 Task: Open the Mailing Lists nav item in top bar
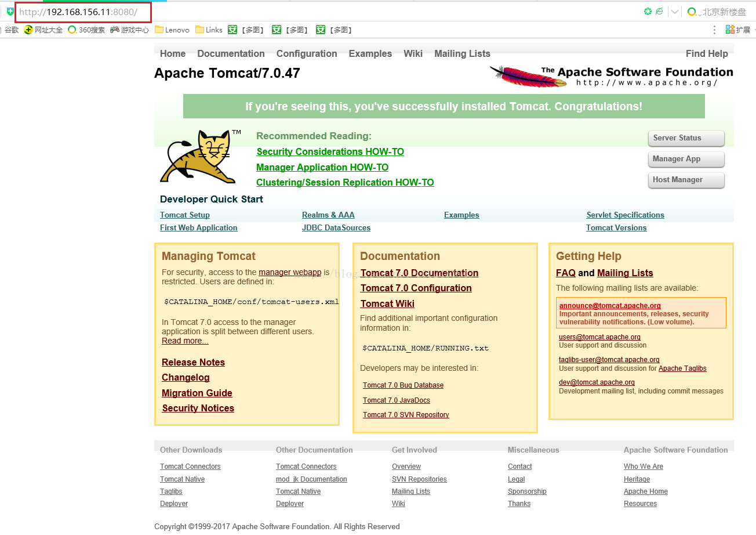[462, 53]
